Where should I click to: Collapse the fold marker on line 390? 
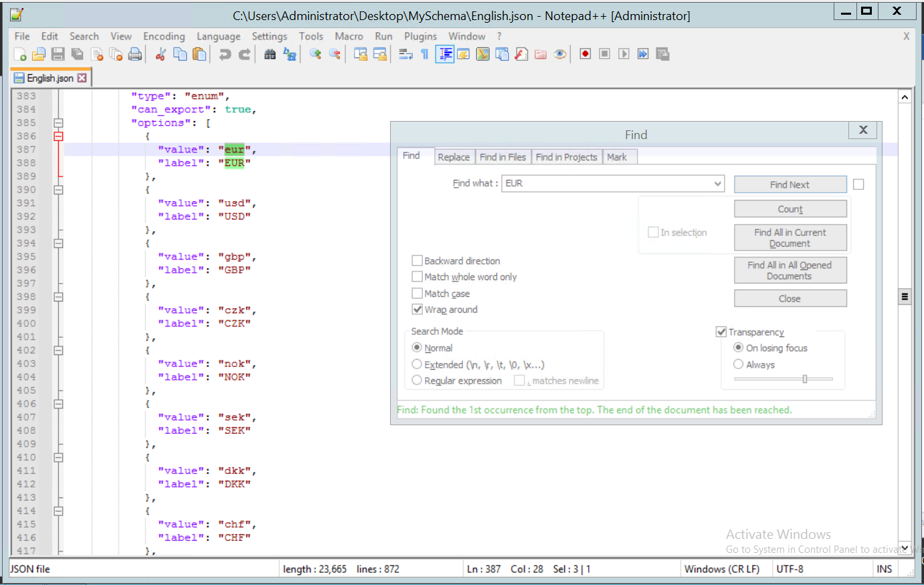click(58, 190)
